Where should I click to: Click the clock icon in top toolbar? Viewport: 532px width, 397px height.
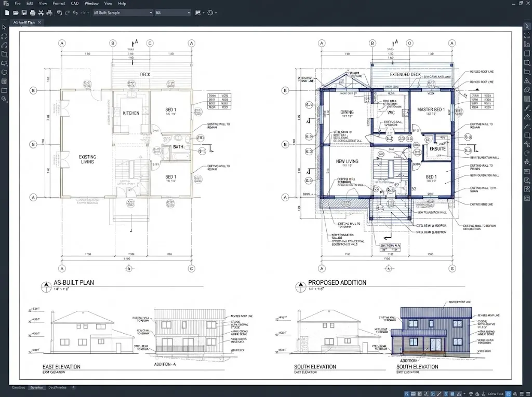tap(210, 13)
